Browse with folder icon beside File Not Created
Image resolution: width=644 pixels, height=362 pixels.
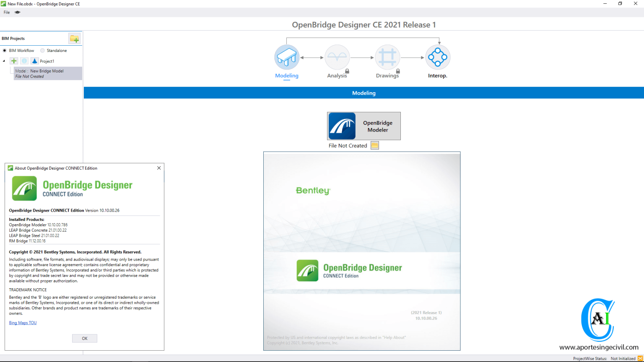point(375,145)
